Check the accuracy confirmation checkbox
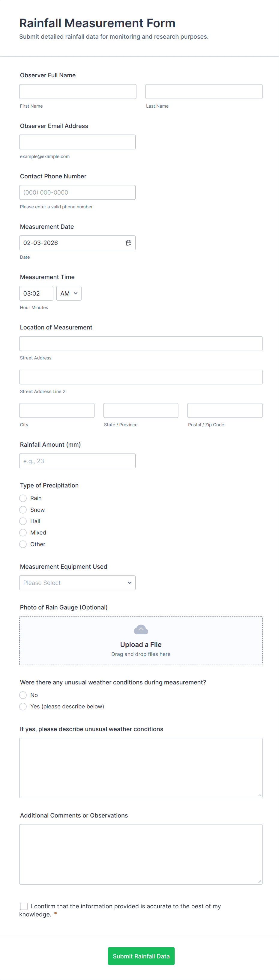Image resolution: width=279 pixels, height=980 pixels. [x=24, y=906]
